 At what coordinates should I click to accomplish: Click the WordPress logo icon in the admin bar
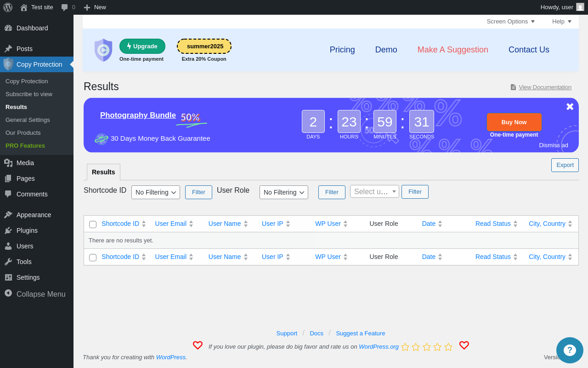(x=8, y=7)
